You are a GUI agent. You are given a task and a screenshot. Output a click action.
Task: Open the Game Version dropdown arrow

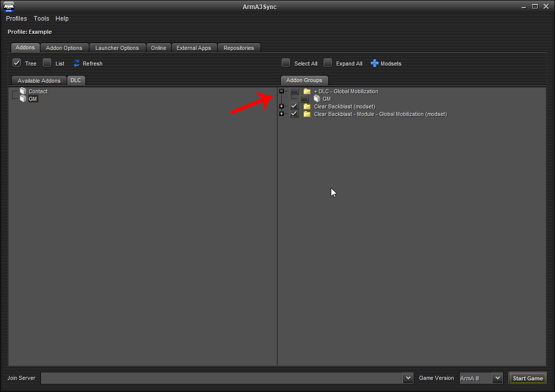coord(497,378)
